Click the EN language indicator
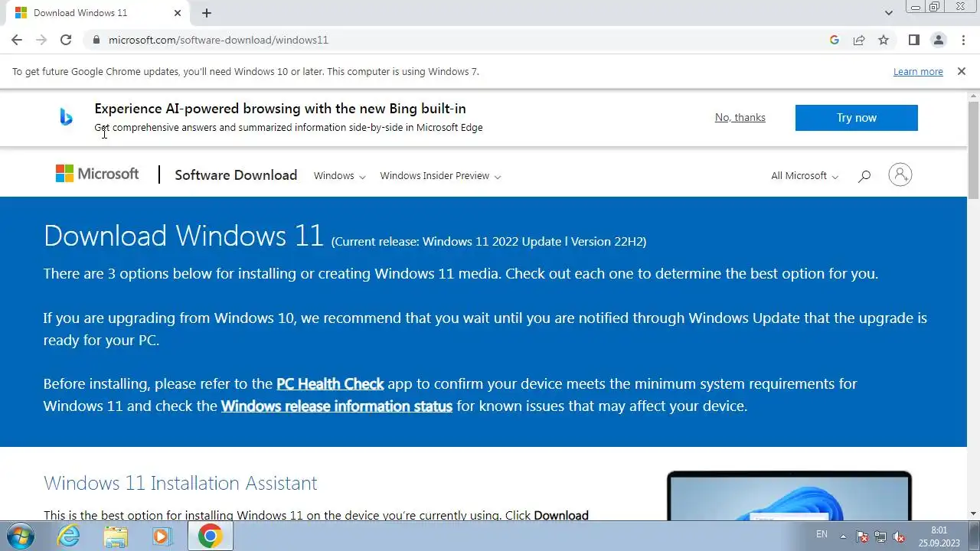This screenshot has height=551, width=980. (x=822, y=534)
